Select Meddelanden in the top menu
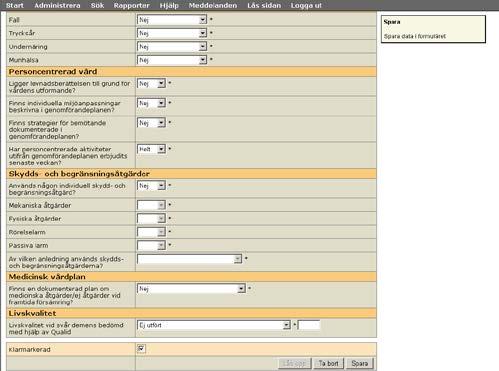 tap(213, 6)
